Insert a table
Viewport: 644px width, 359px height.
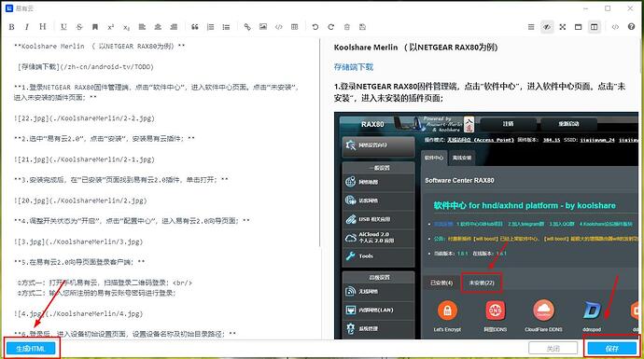[x=295, y=27]
